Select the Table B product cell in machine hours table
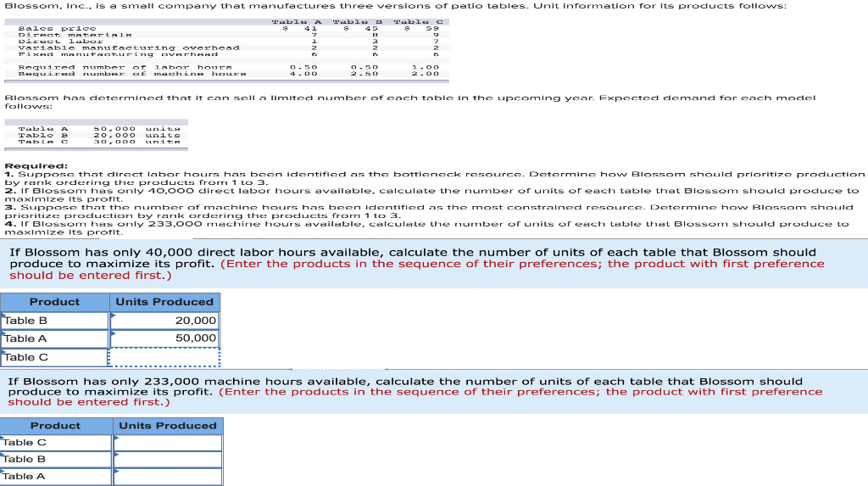868x486 pixels. tap(57, 459)
